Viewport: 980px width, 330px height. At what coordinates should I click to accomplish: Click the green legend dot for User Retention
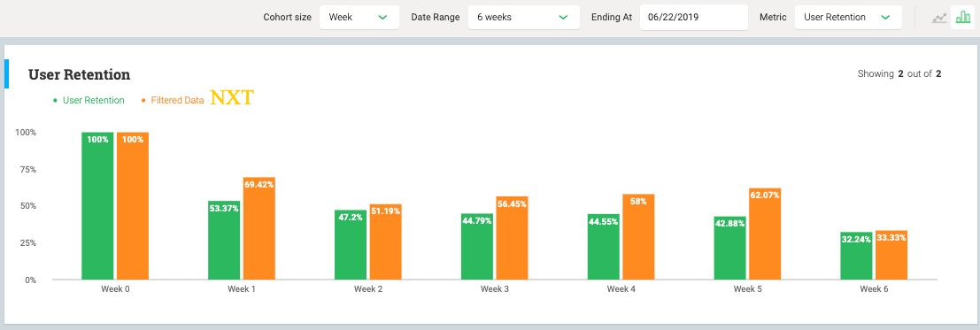coord(56,100)
